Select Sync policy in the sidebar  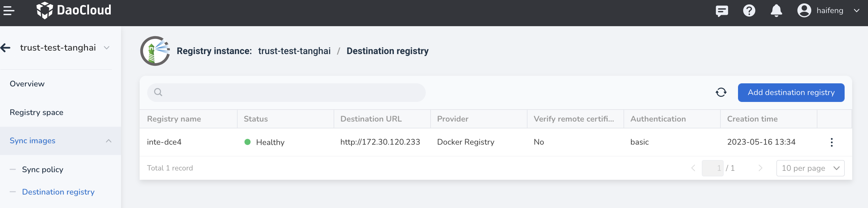click(x=43, y=169)
